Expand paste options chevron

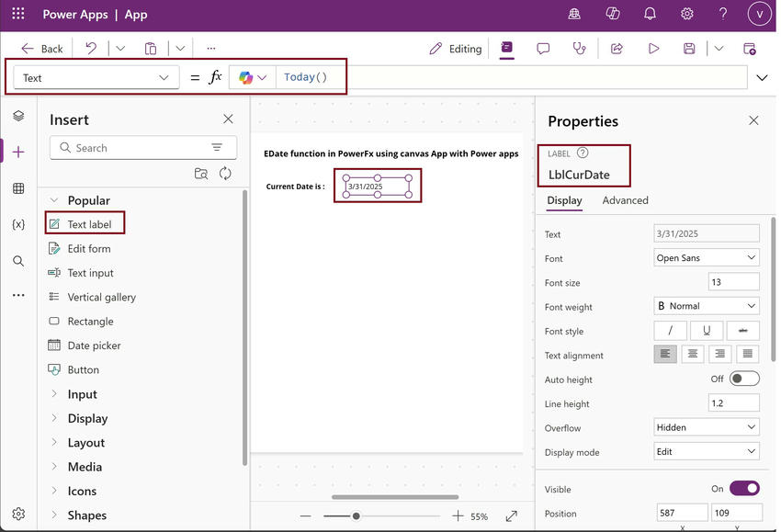pos(180,49)
